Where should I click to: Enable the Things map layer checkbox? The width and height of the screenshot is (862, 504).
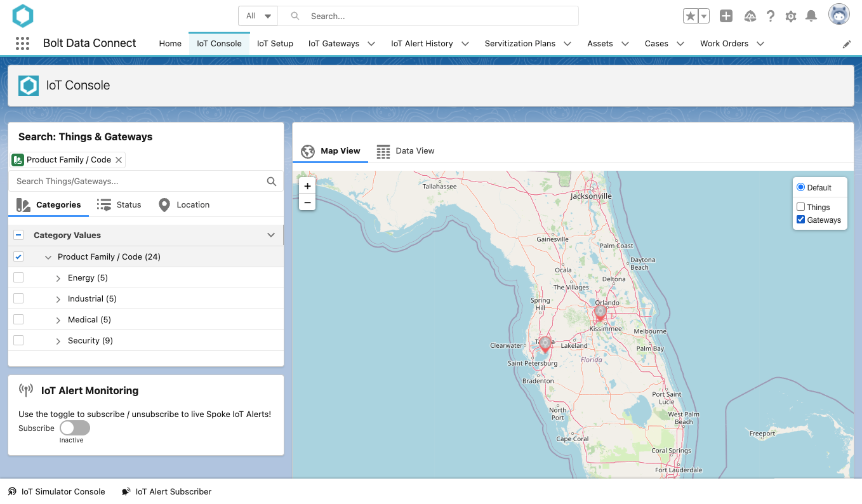(800, 207)
